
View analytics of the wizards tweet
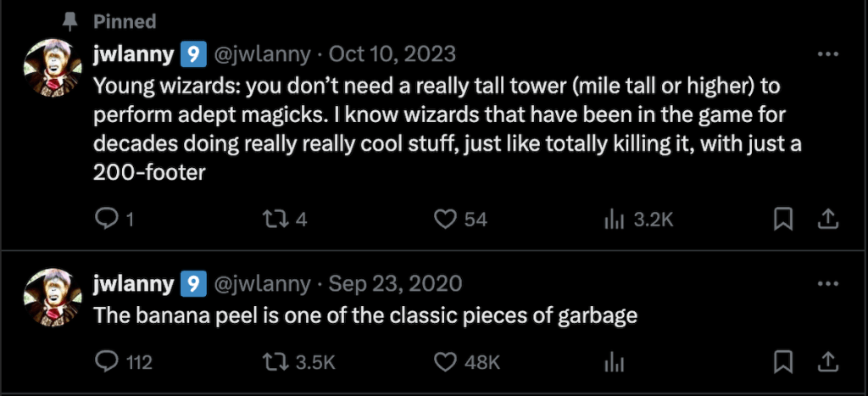point(614,220)
